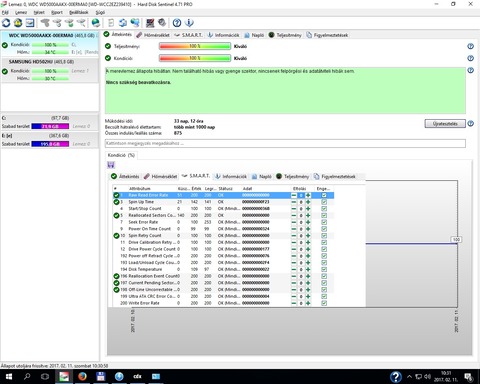Screen dimensions: 480x384
Task: Click the dual-monitor network toolbar icon
Action: (135, 23)
